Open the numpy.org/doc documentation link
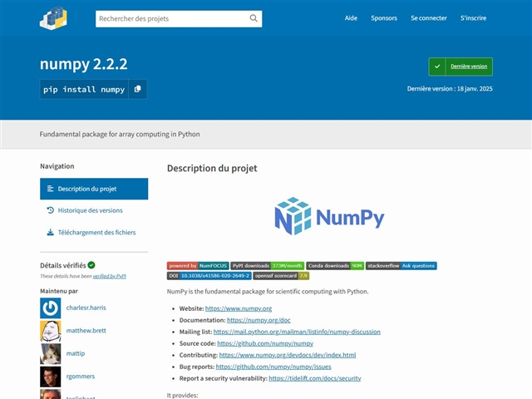This screenshot has width=532, height=399. pyautogui.click(x=259, y=320)
